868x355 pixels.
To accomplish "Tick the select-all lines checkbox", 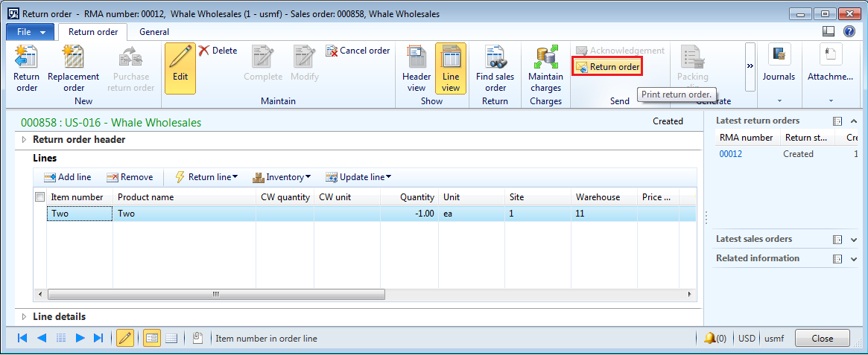I will tap(39, 197).
